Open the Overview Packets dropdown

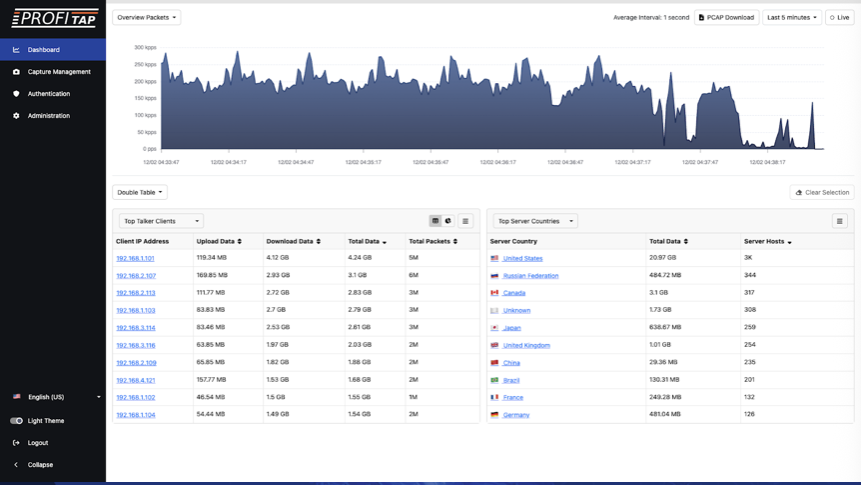(146, 17)
